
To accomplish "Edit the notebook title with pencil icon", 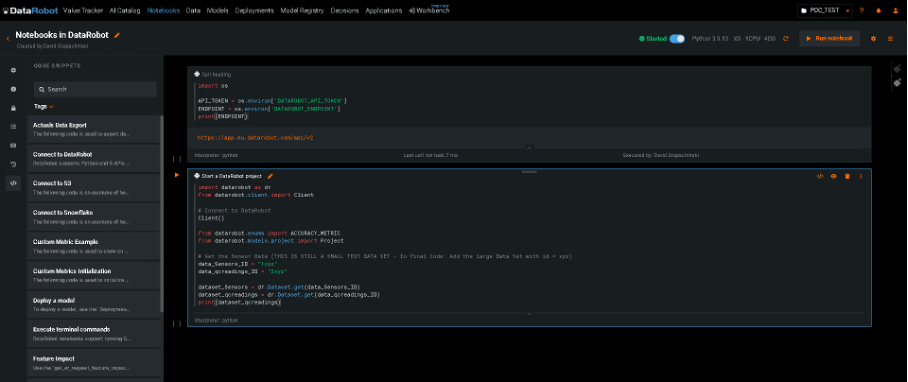I will click(117, 35).
